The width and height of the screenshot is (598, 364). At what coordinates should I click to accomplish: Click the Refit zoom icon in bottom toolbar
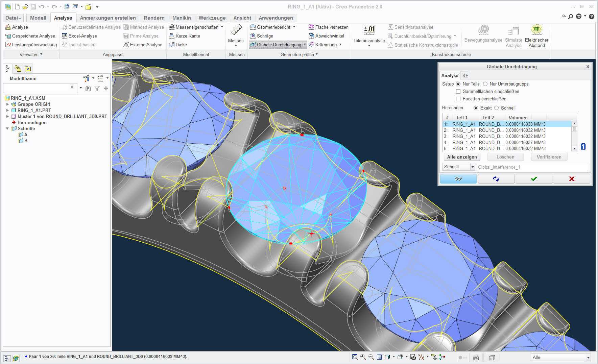pyautogui.click(x=355, y=357)
